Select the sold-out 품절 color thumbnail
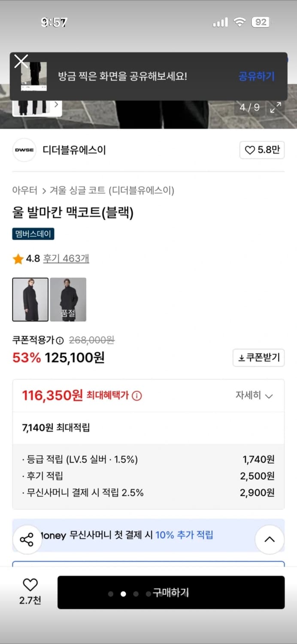The height and width of the screenshot is (644, 297). point(67,299)
